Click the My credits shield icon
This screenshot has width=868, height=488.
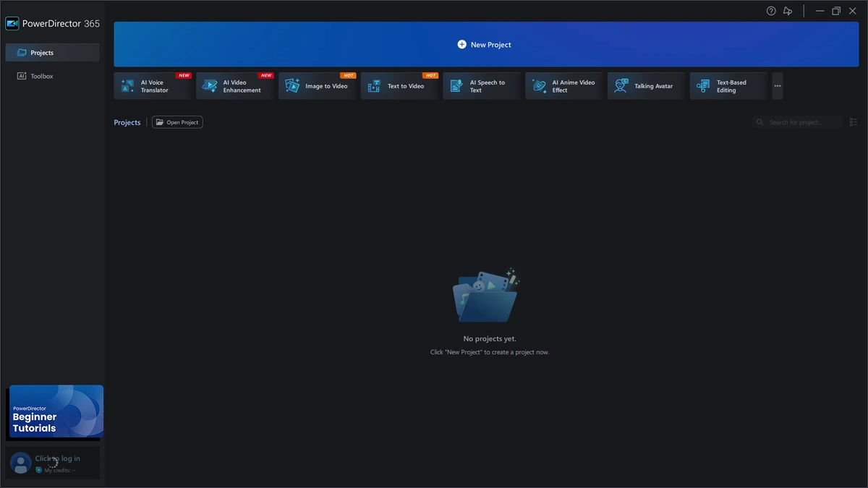pos(39,470)
